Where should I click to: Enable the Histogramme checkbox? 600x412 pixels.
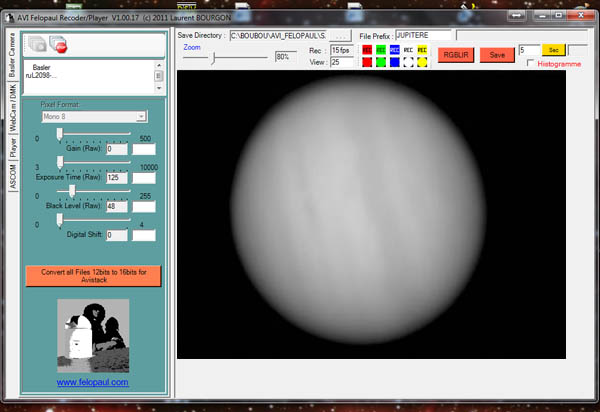click(531, 64)
